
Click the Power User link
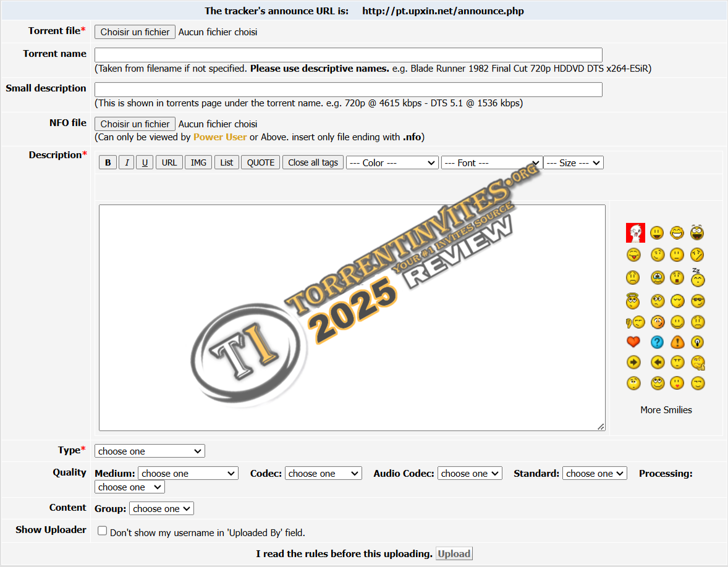[220, 137]
